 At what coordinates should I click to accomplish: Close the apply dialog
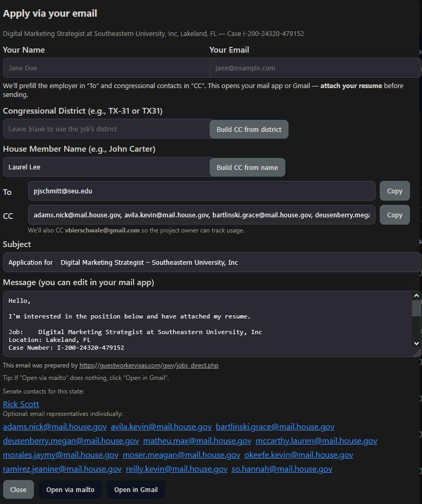tap(18, 489)
